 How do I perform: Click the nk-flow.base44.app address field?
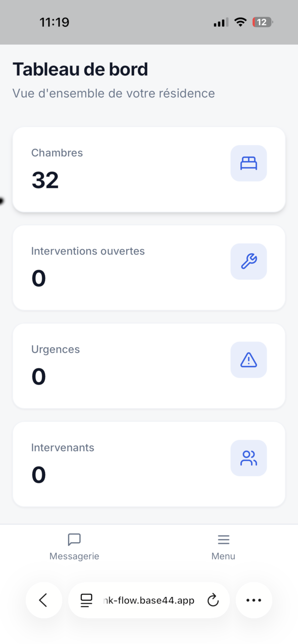click(149, 600)
